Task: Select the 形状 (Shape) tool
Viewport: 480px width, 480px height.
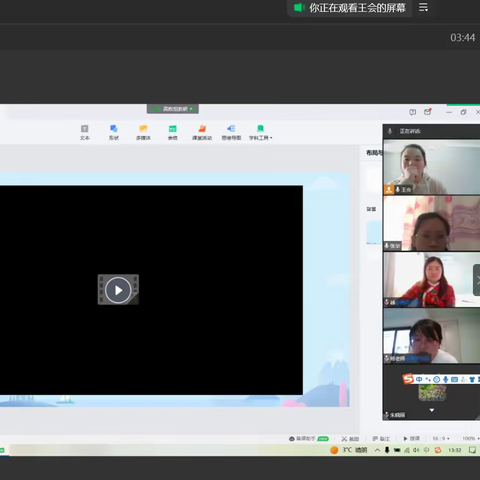Action: pyautogui.click(x=114, y=132)
